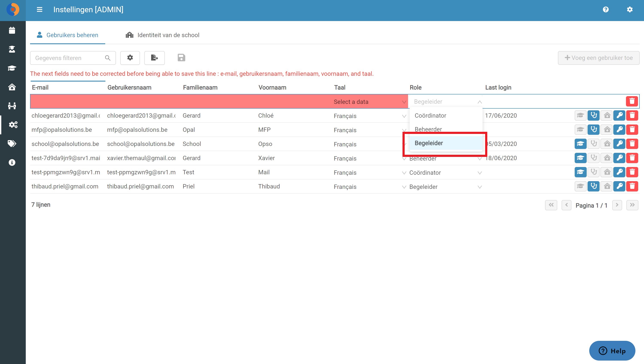Open the question mark help icon in the header

tap(606, 9)
